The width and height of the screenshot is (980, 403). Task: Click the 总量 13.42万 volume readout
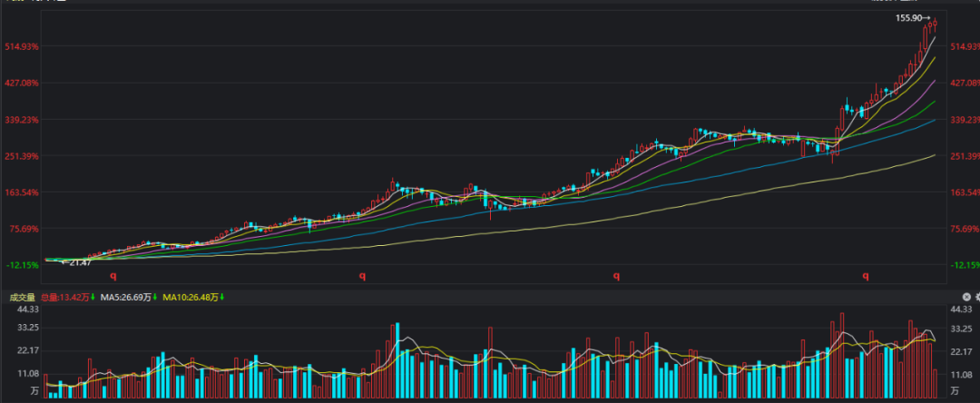coord(63,297)
